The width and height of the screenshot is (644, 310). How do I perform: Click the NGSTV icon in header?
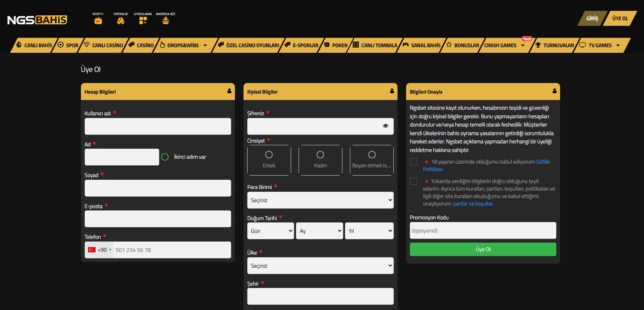pos(98,21)
